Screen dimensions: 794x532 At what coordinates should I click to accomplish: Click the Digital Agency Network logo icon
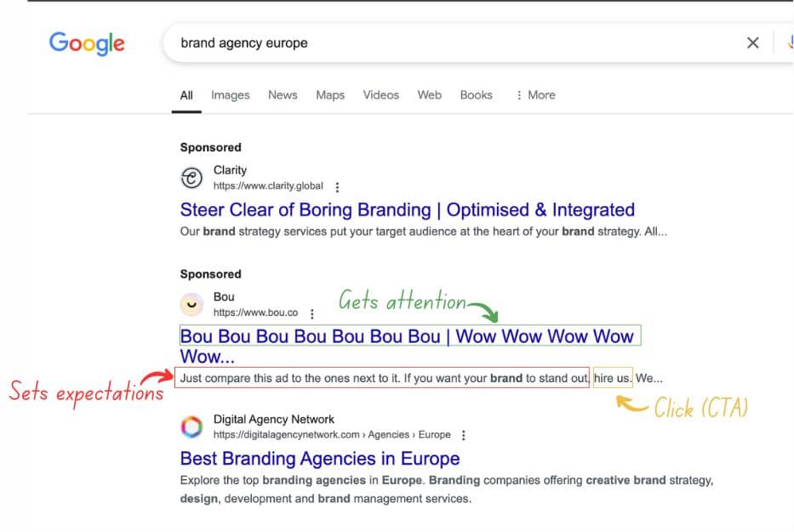tap(191, 426)
